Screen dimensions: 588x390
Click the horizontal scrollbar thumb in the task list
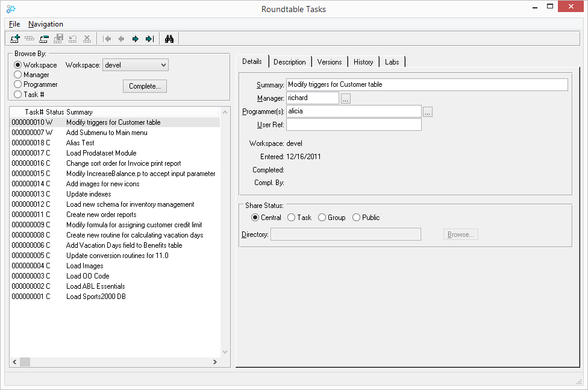tap(25, 362)
